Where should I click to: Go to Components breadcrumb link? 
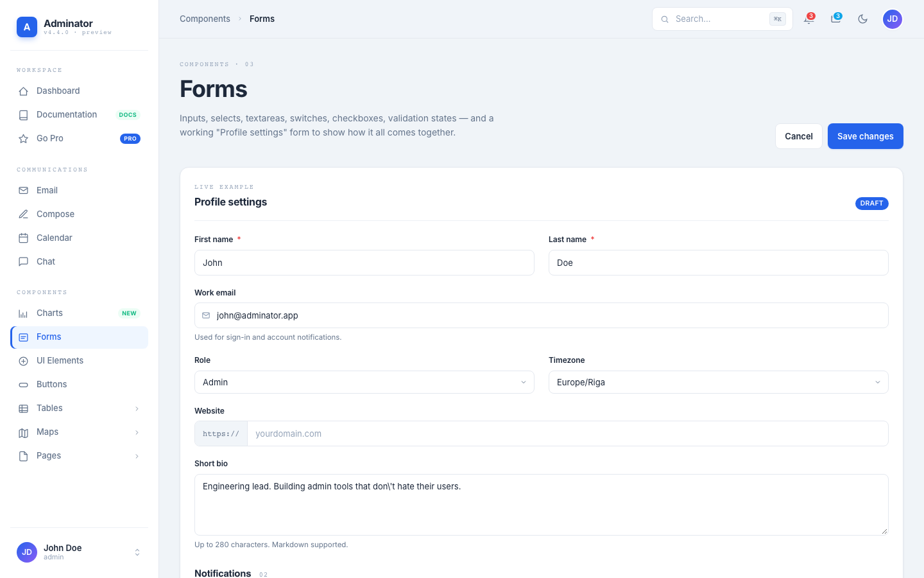point(205,19)
